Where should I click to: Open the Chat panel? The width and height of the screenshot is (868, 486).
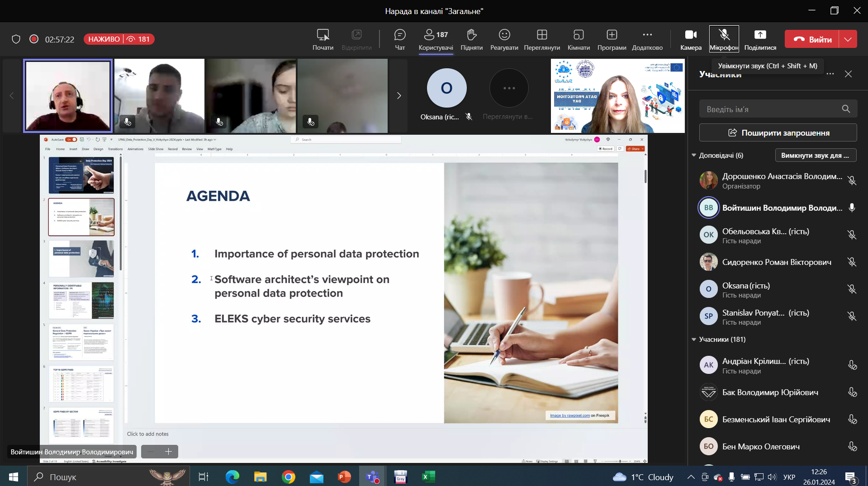(399, 39)
